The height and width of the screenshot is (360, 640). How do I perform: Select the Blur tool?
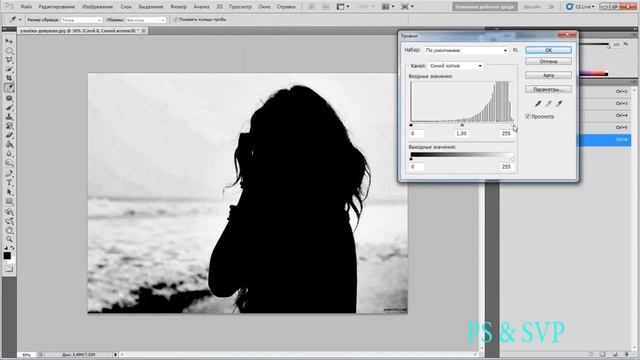pos(9,153)
